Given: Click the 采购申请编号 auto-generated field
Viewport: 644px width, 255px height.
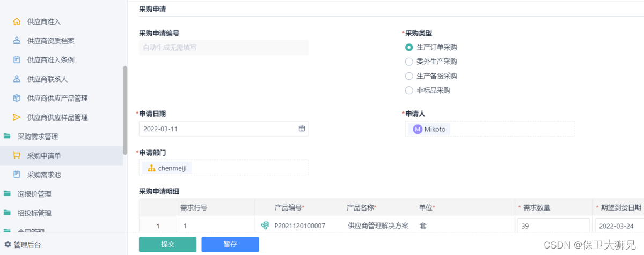Looking at the screenshot, I should (224, 48).
